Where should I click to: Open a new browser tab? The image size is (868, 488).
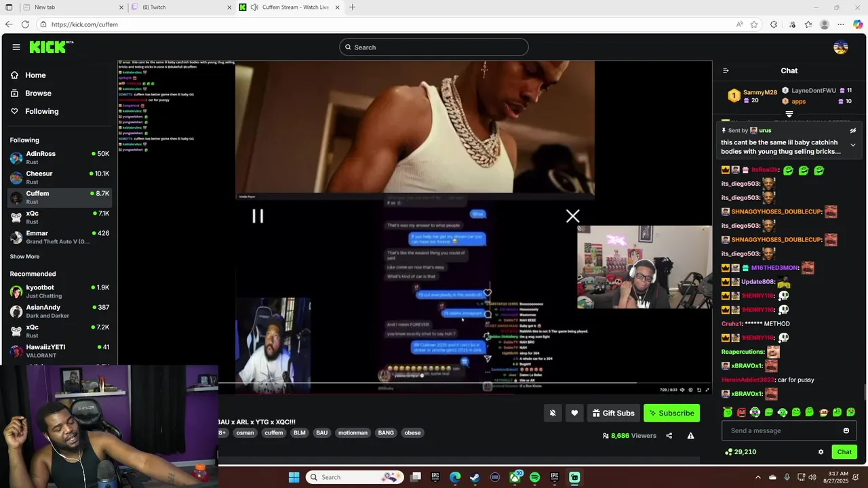coord(352,7)
